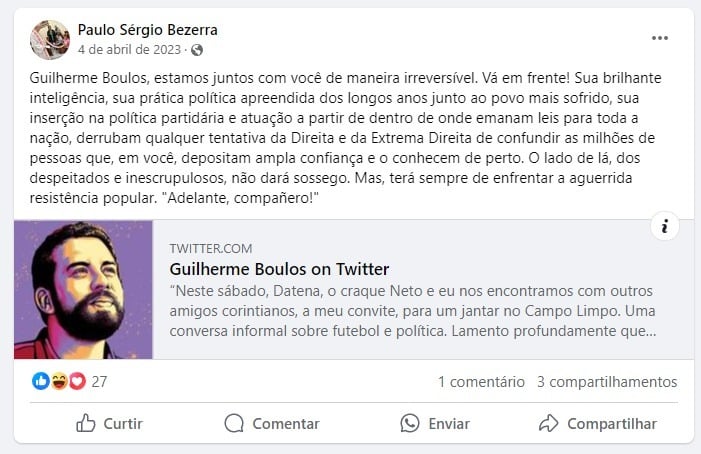The height and width of the screenshot is (454, 701).
Task: Click the Comentar speech bubble icon
Action: coord(234,423)
